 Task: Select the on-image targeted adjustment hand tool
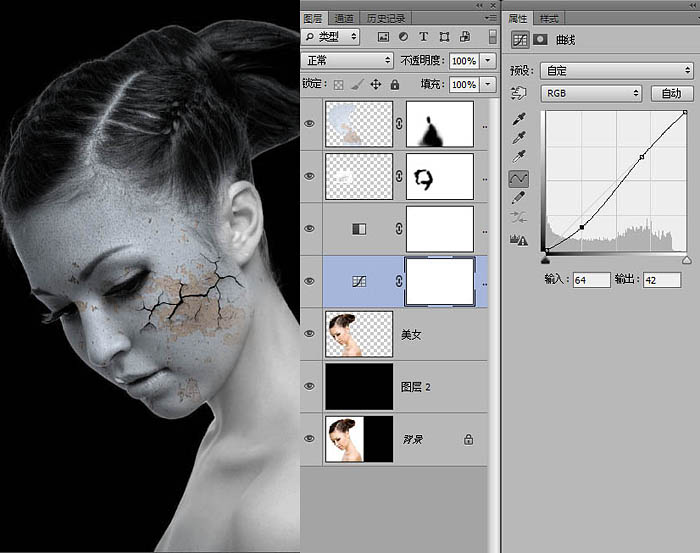518,93
